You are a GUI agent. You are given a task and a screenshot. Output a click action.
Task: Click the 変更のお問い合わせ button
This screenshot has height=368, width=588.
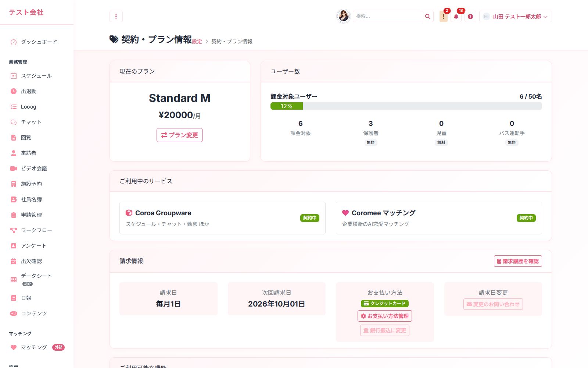[x=493, y=304]
